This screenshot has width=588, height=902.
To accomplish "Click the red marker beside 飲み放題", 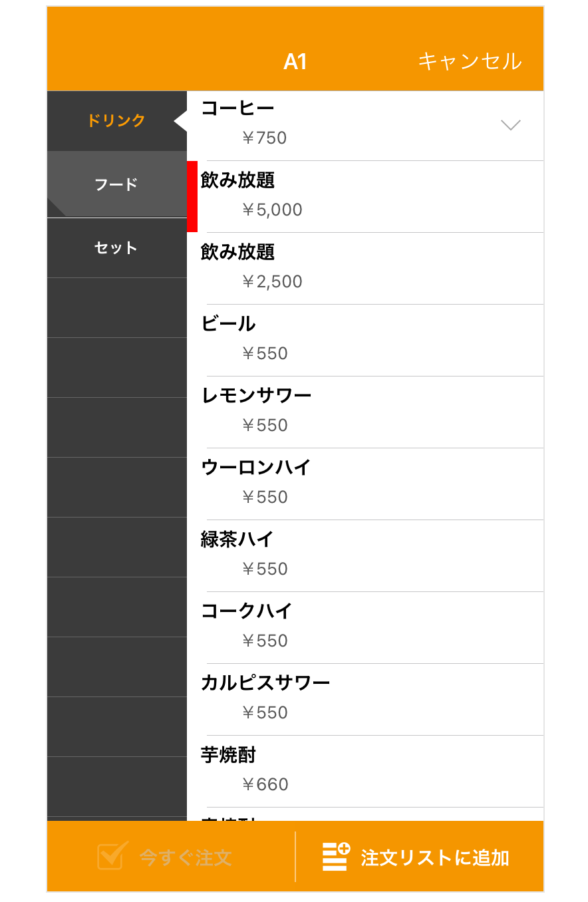I will pos(192,196).
